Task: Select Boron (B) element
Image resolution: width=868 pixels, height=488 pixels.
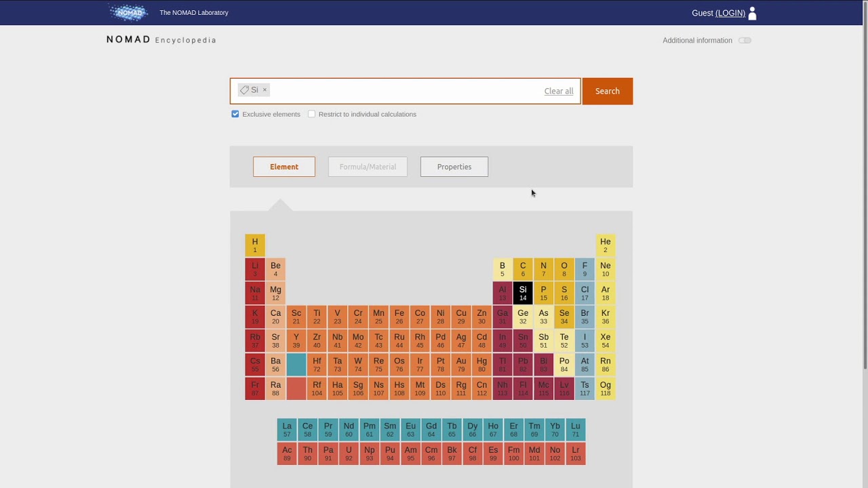Action: [x=502, y=269]
